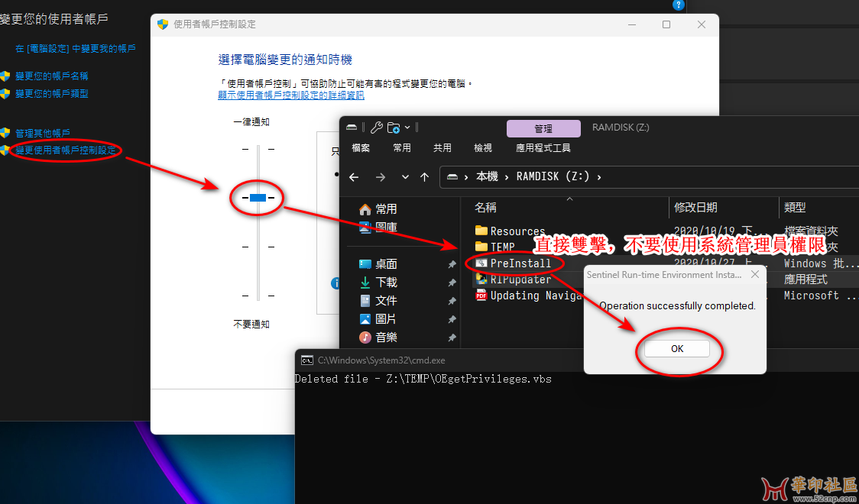Open the UAC settings detailed information link
Image resolution: width=859 pixels, height=504 pixels.
click(x=290, y=95)
